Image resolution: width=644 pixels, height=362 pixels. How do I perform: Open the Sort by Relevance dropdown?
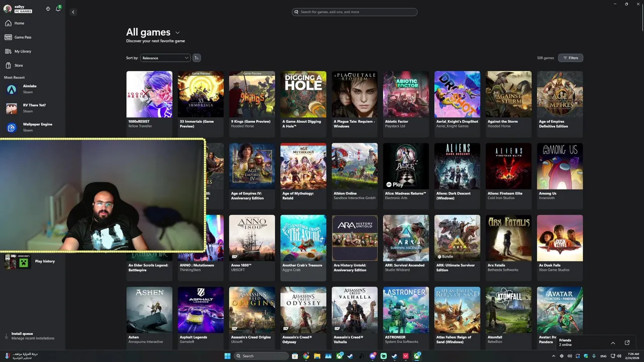(165, 58)
